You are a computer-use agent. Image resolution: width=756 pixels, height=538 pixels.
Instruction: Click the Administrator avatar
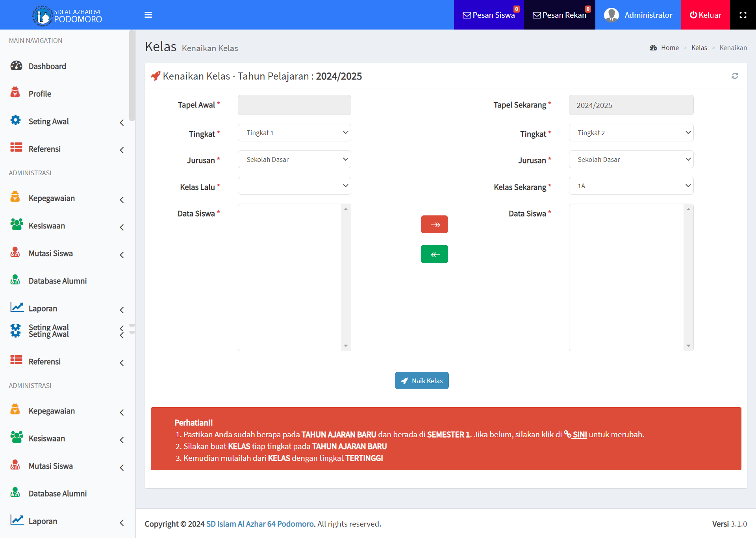[x=611, y=15]
